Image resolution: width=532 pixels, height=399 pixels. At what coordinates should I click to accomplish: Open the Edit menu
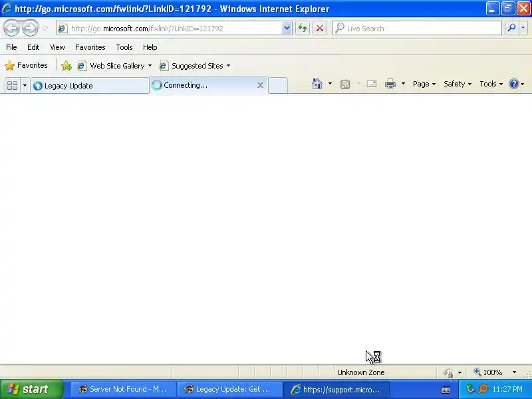pyautogui.click(x=33, y=47)
